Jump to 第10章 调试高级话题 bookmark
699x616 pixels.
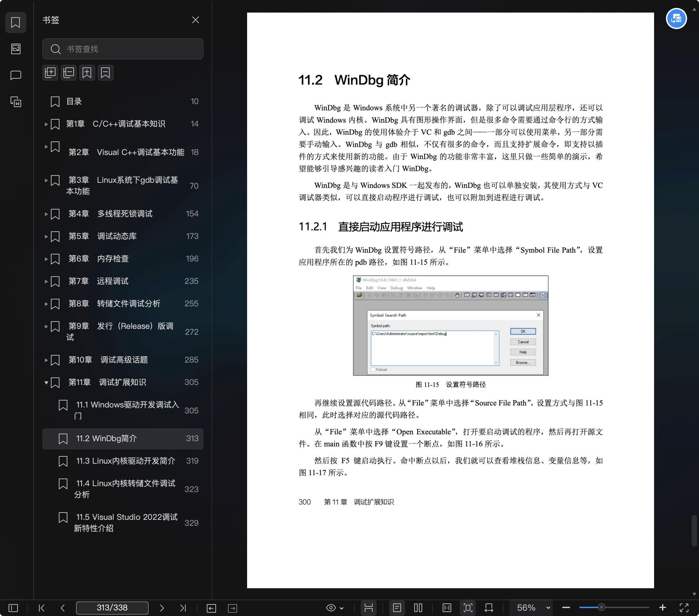pos(123,360)
